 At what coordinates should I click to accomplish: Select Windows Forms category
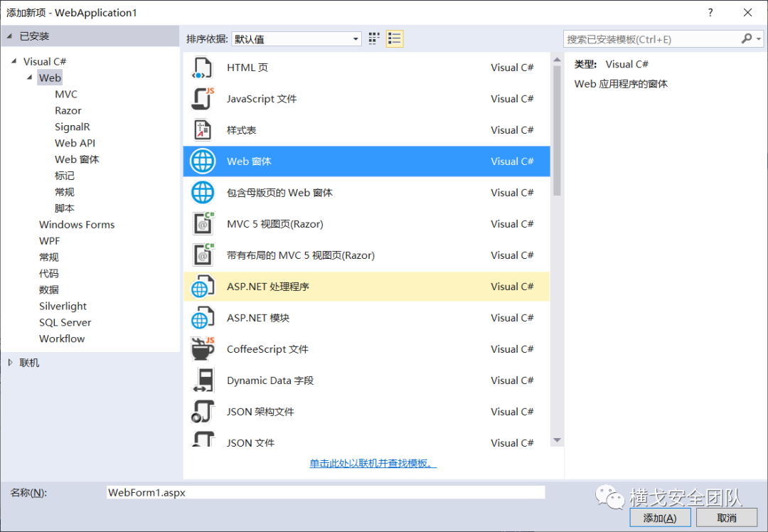pos(77,224)
